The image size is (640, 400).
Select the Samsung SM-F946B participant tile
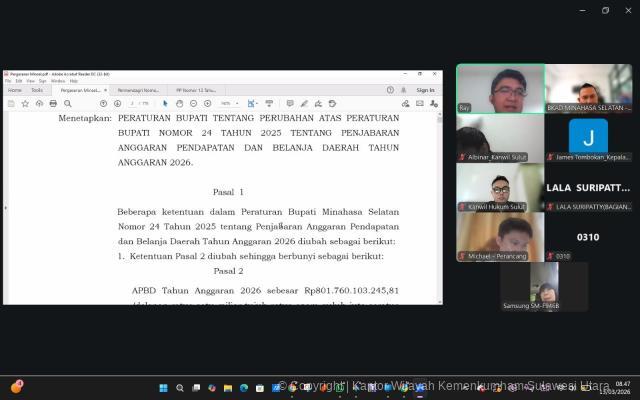coord(544,286)
